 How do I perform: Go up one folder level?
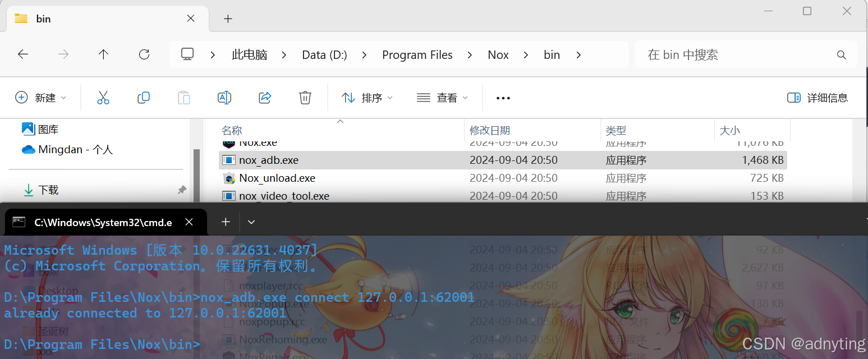click(103, 54)
